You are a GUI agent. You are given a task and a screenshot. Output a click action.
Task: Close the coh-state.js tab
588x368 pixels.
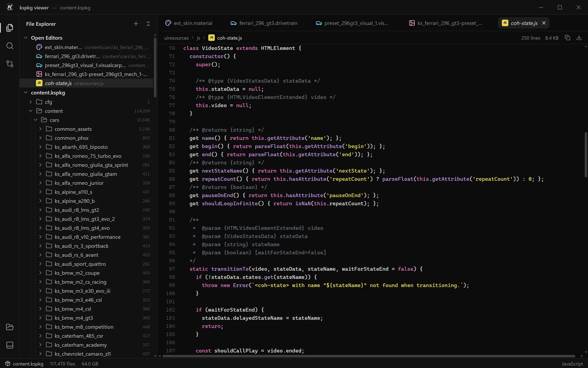click(544, 23)
